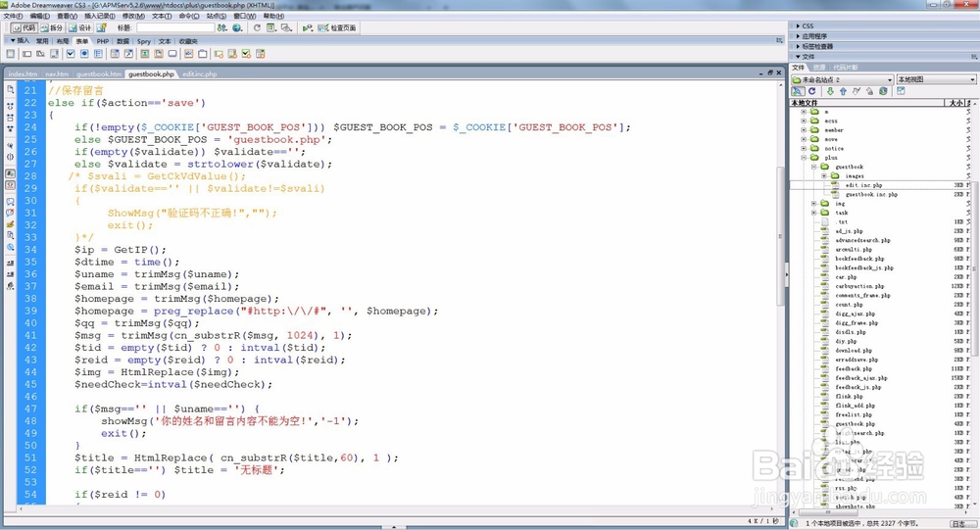Open the 本地视图 view dropdown
Image resolution: width=980 pixels, height=530 pixels.
tap(936, 80)
